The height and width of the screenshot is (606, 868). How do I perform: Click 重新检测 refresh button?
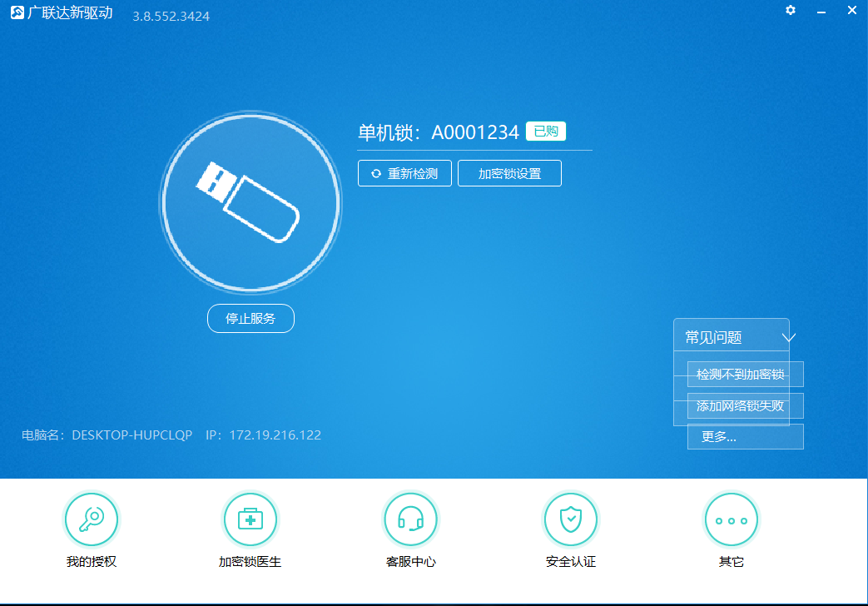[404, 173]
